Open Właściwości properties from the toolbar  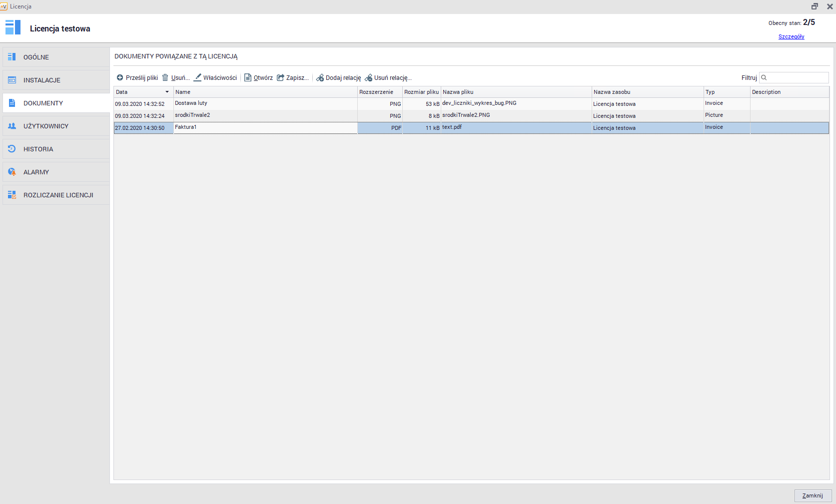(215, 78)
